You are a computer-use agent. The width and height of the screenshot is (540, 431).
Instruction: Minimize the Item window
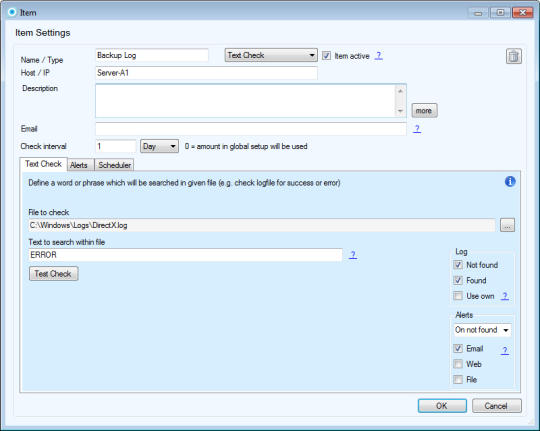479,13
